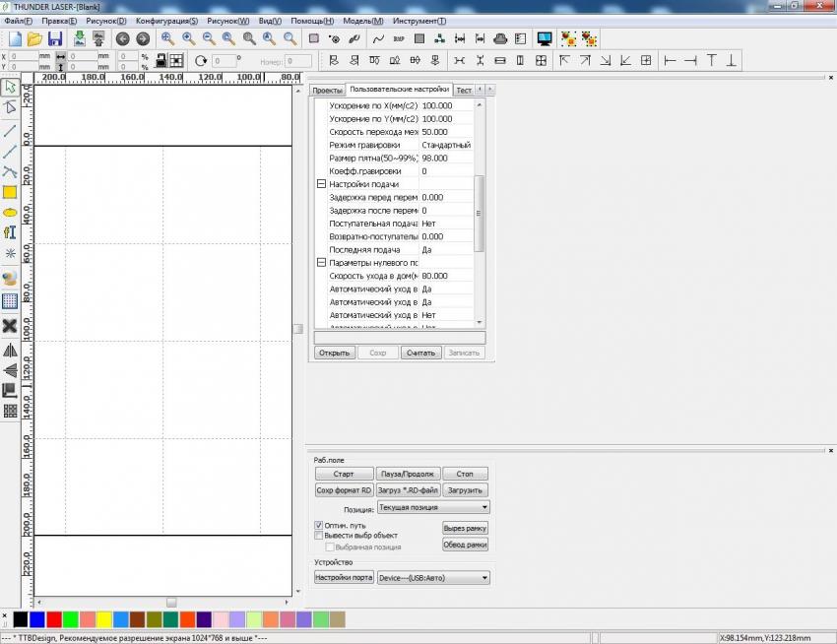Enable the Вывести выбр объект checkbox
The height and width of the screenshot is (644, 837).
click(x=318, y=536)
